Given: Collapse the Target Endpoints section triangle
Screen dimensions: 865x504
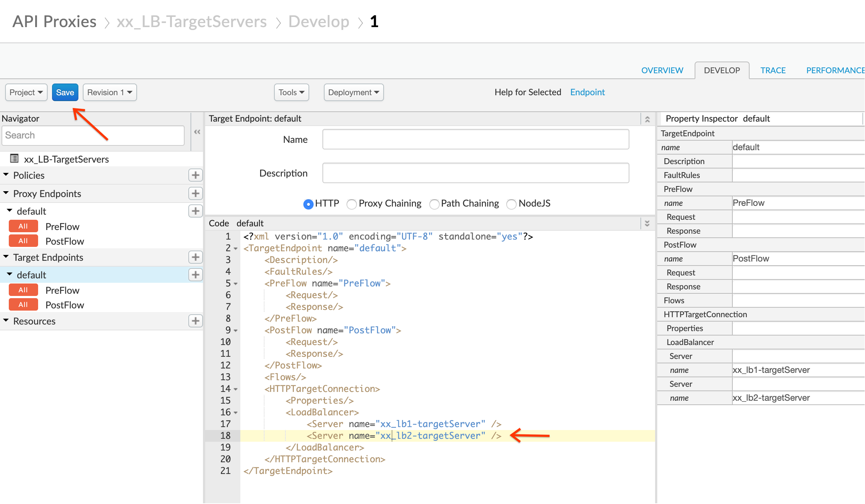Looking at the screenshot, I should (6, 257).
